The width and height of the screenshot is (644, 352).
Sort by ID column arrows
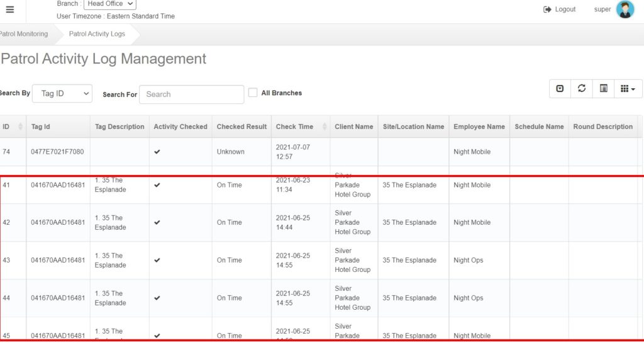tap(21, 127)
